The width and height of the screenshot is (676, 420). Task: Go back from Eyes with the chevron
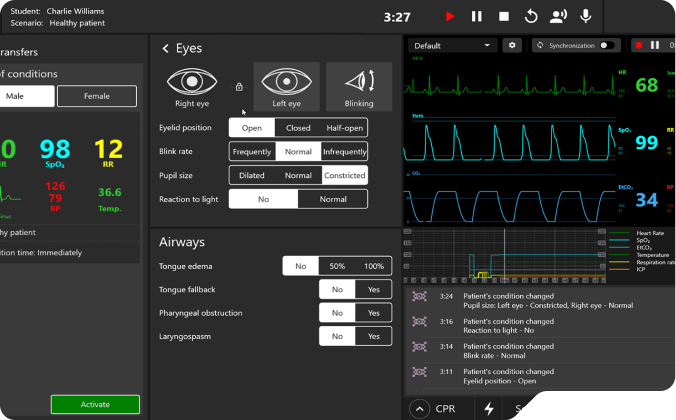pos(165,48)
